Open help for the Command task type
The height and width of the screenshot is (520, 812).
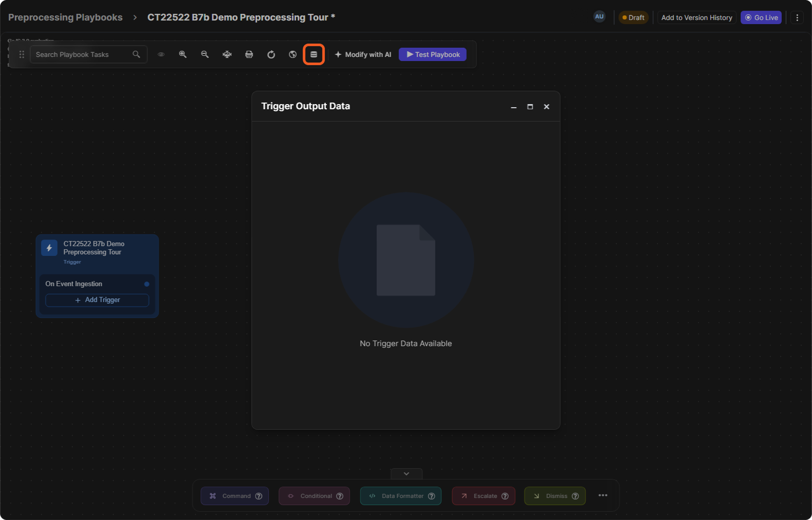259,496
